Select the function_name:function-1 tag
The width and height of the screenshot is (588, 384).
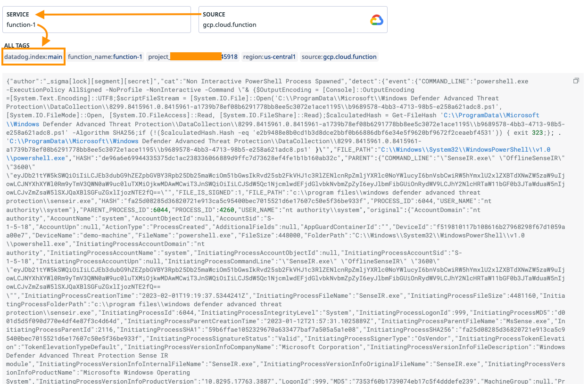point(105,57)
